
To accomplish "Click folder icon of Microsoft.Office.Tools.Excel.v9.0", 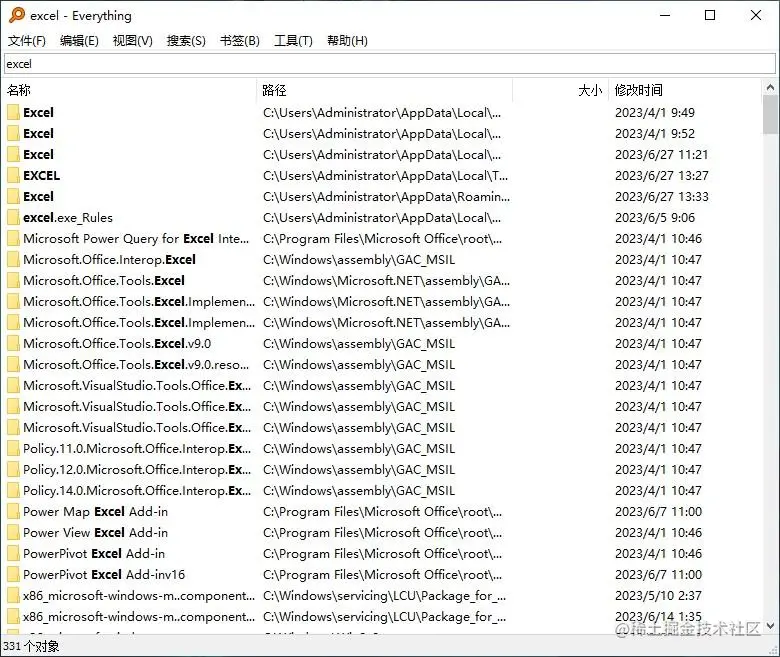I will coord(13,343).
